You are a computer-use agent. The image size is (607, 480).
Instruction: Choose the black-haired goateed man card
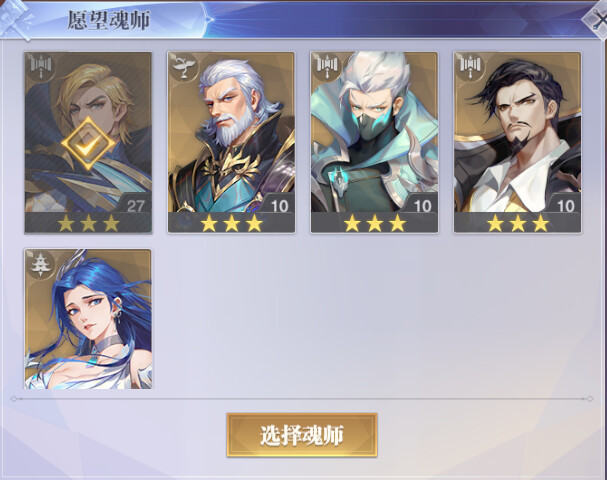pos(518,142)
